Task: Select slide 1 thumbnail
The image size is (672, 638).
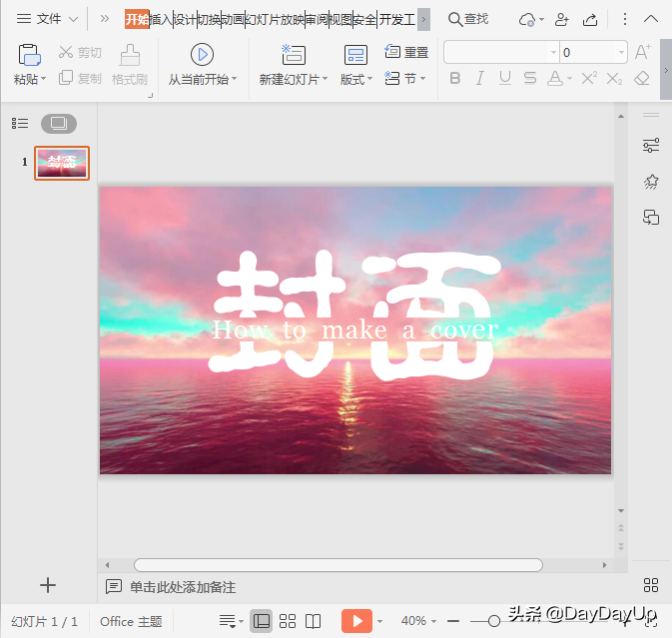Action: coord(62,163)
